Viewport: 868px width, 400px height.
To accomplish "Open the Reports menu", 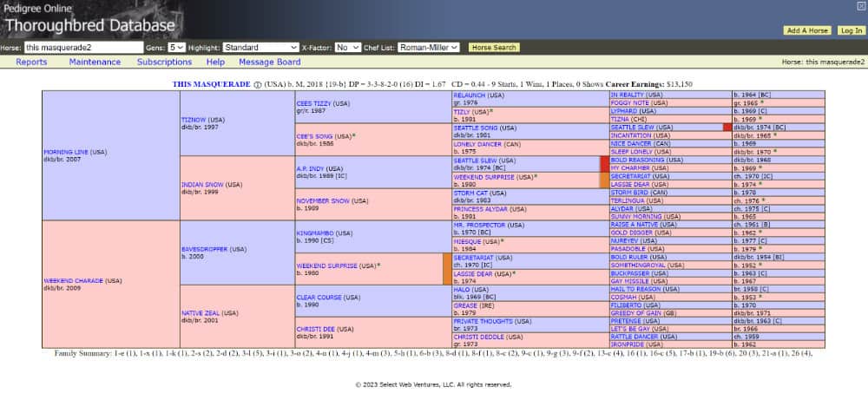I will 31,62.
